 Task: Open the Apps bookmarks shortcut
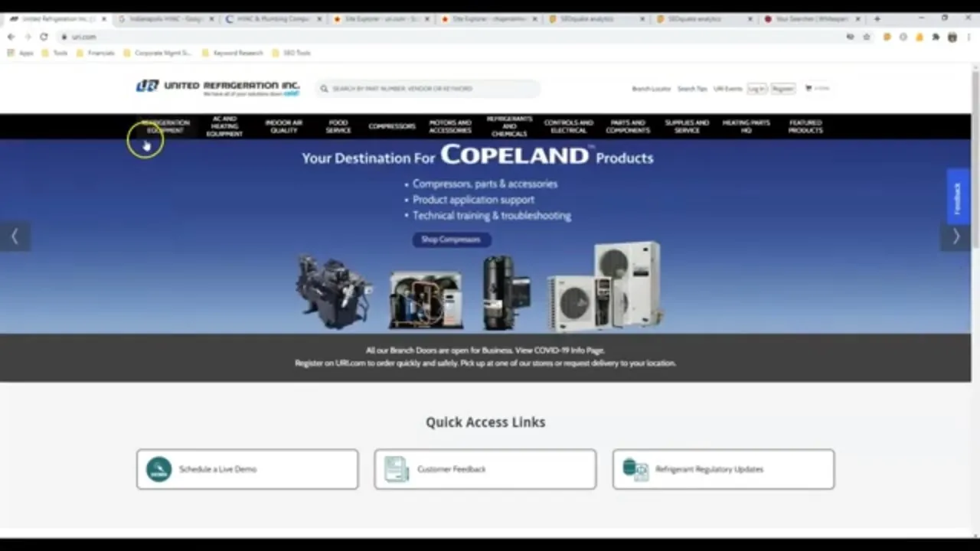pos(21,53)
